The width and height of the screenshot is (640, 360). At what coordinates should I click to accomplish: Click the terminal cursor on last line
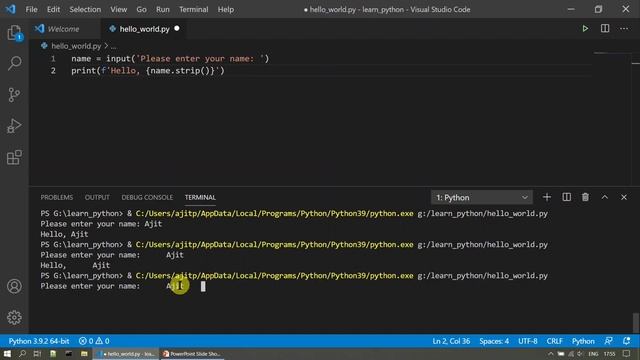click(x=203, y=287)
